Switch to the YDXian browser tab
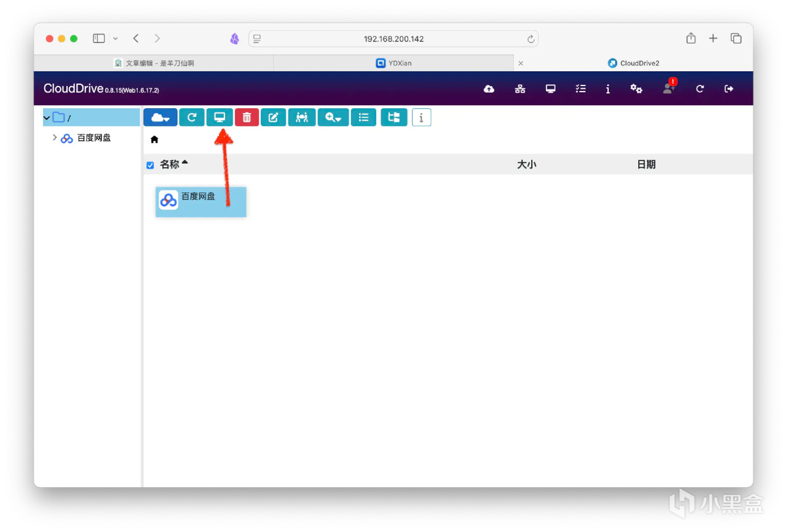This screenshot has width=787, height=532. [393, 63]
